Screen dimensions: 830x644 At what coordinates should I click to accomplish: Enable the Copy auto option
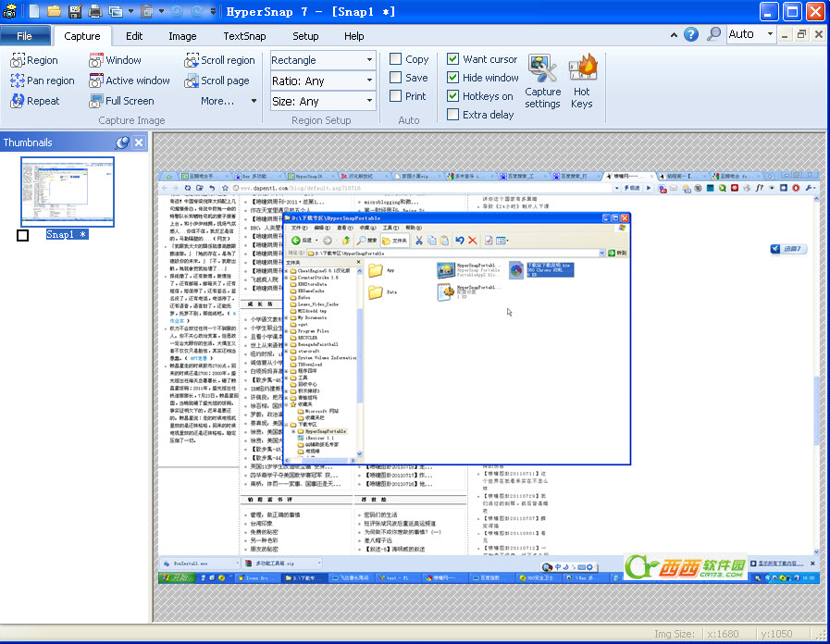point(396,59)
